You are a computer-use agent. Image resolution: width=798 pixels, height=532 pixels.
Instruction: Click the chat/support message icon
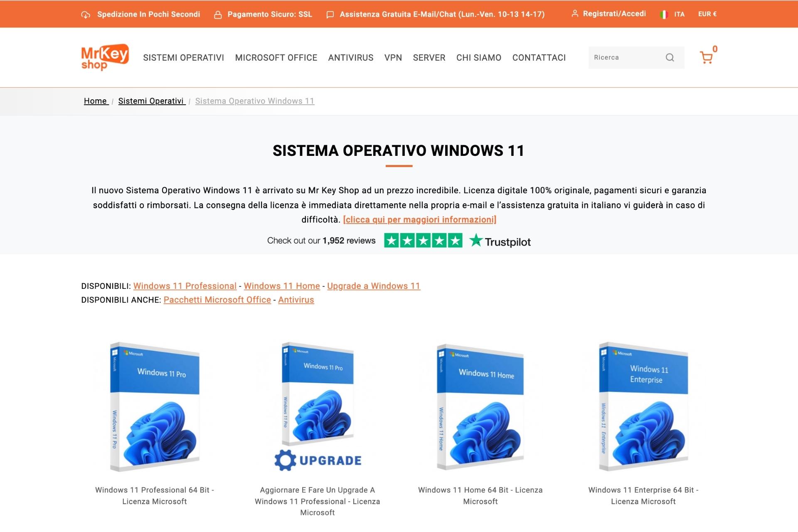[x=330, y=14]
